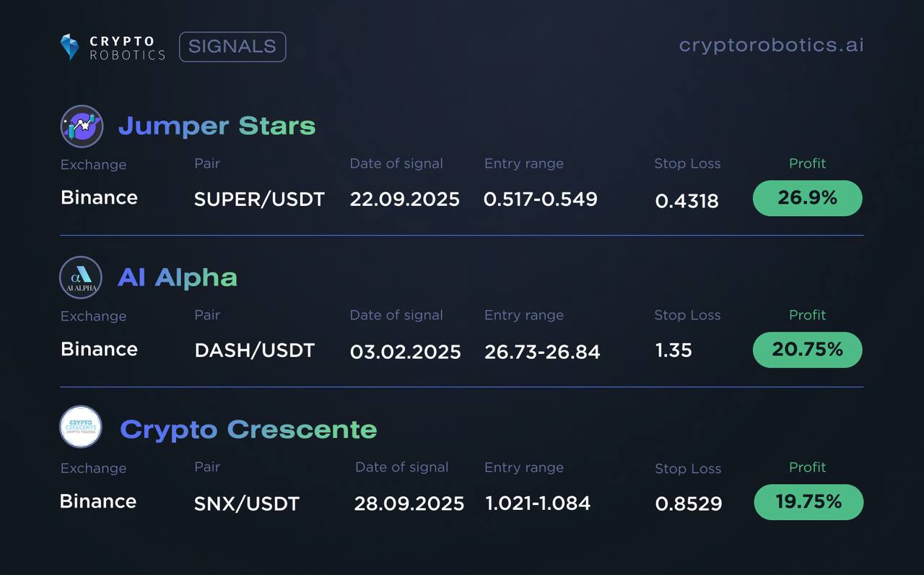
Task: Click the 19.75% profit badge
Action: click(x=808, y=502)
